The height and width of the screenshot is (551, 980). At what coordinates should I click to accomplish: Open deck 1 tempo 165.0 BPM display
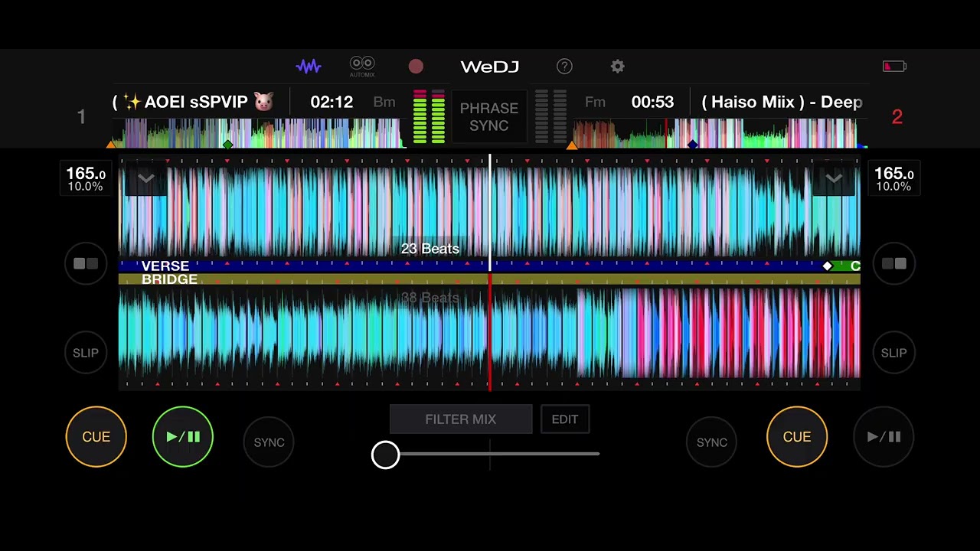coord(86,179)
